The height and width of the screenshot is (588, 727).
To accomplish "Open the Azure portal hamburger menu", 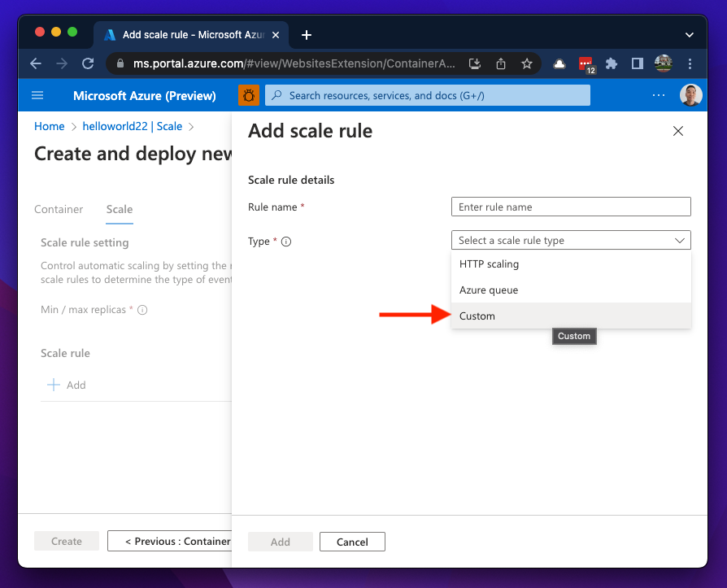I will (37, 95).
